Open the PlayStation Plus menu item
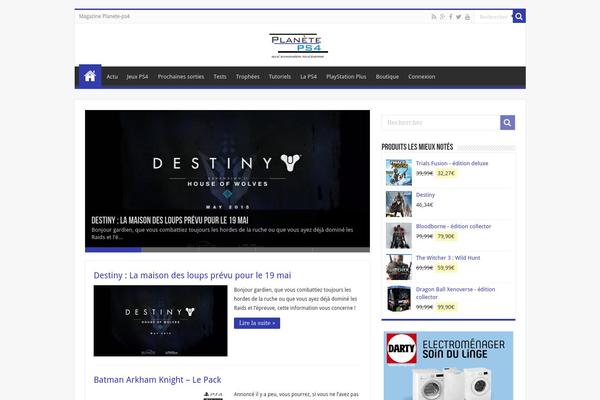This screenshot has height=400, width=600. coord(346,77)
